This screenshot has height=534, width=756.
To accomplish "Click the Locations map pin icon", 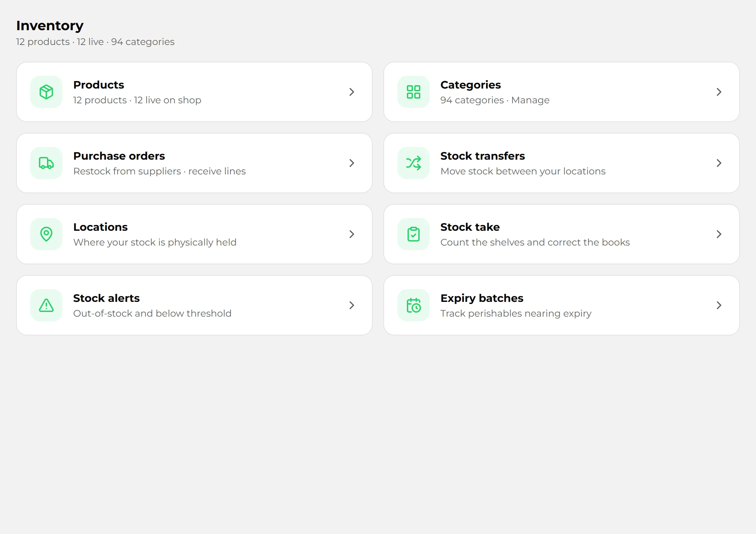I will 46,234.
